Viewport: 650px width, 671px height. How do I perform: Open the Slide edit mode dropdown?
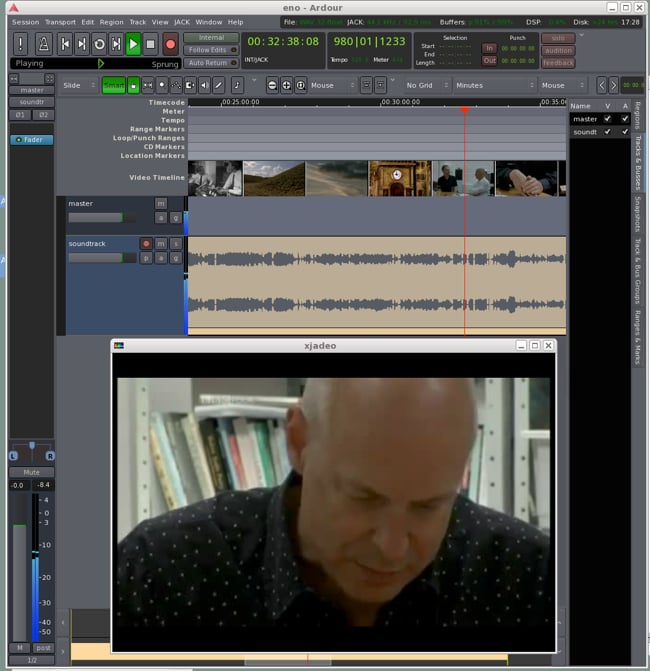[78, 85]
